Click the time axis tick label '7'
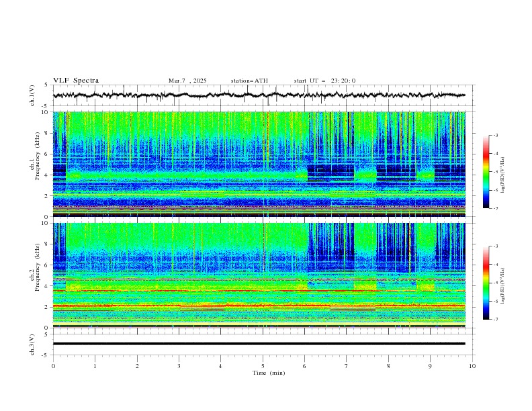 pos(347,366)
